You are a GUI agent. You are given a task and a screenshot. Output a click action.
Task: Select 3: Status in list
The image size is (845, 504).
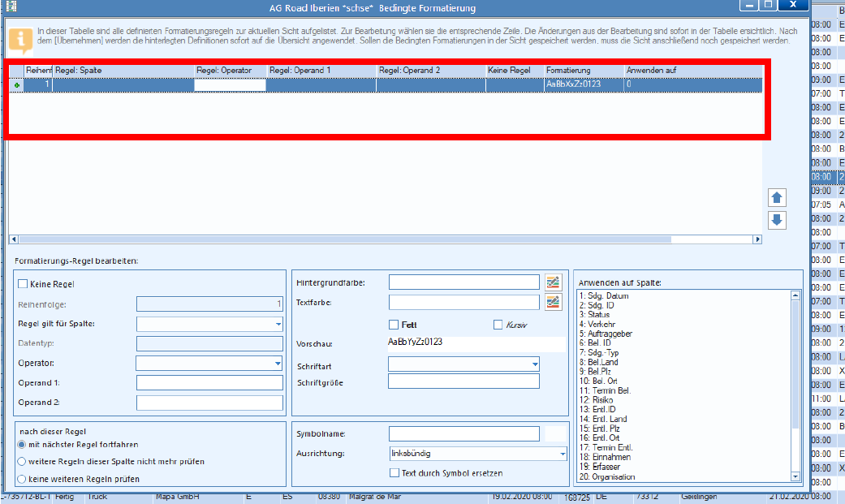tap(594, 314)
